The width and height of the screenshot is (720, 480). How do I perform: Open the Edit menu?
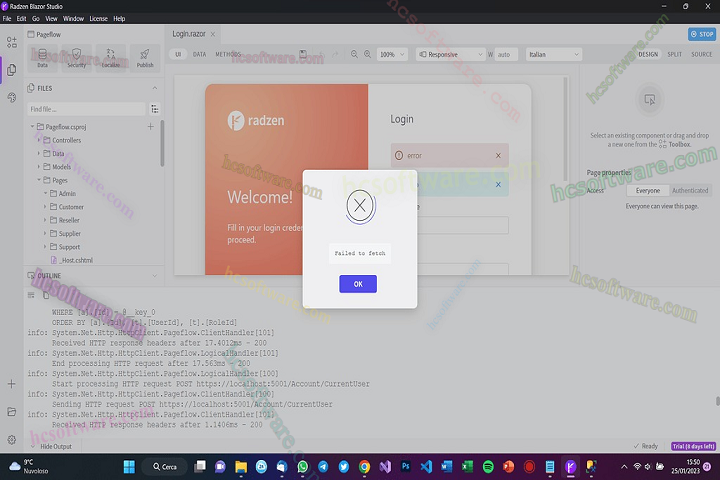21,18
